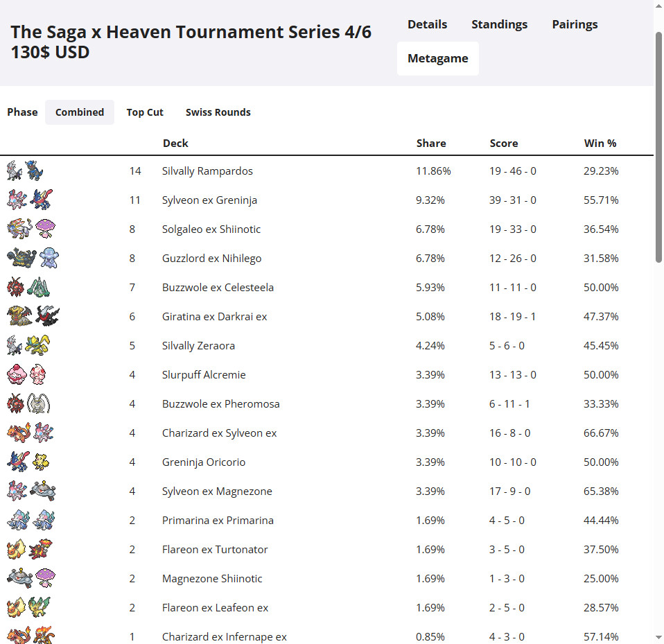This screenshot has height=644, width=664.
Task: Open the Sylveon ex Magnezone deck link
Action: pyautogui.click(x=217, y=491)
